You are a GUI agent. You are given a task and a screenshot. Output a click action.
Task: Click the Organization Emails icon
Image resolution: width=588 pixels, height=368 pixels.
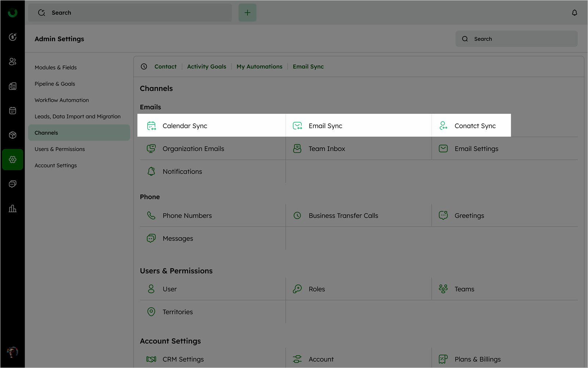[x=151, y=148]
